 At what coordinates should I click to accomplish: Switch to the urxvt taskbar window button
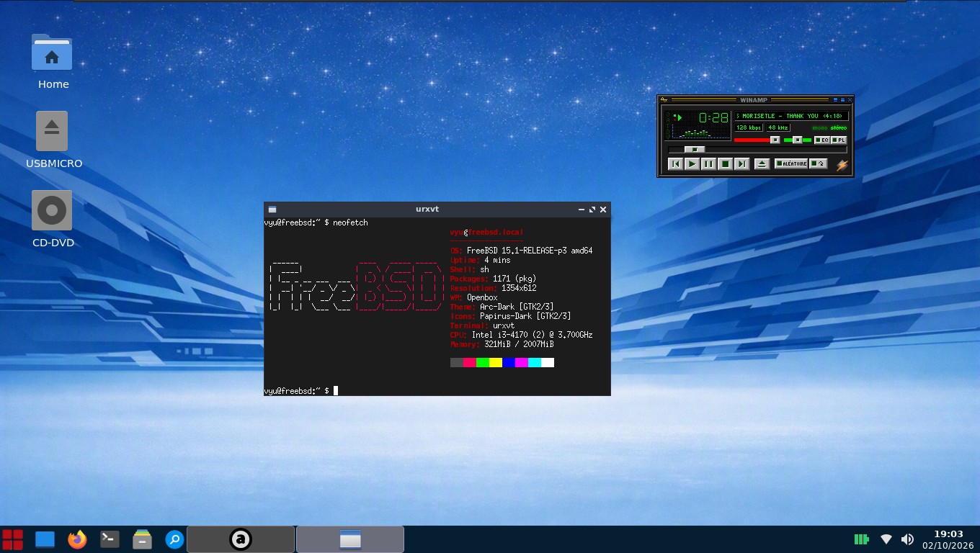(x=350, y=539)
